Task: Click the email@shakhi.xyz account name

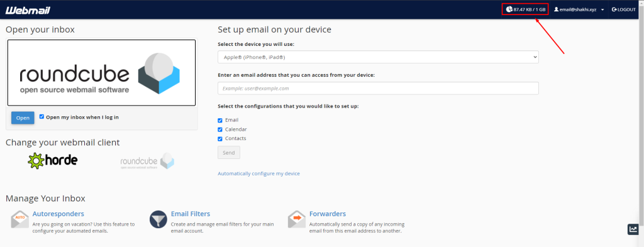Action: coord(578,9)
